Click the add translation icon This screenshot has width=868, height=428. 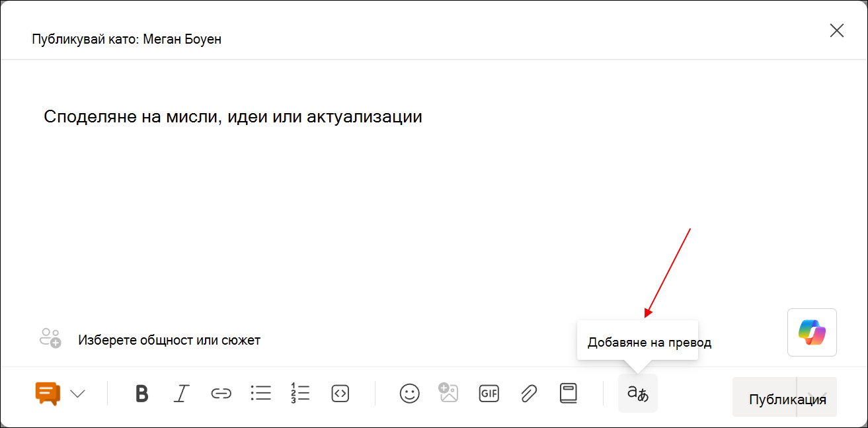[638, 393]
